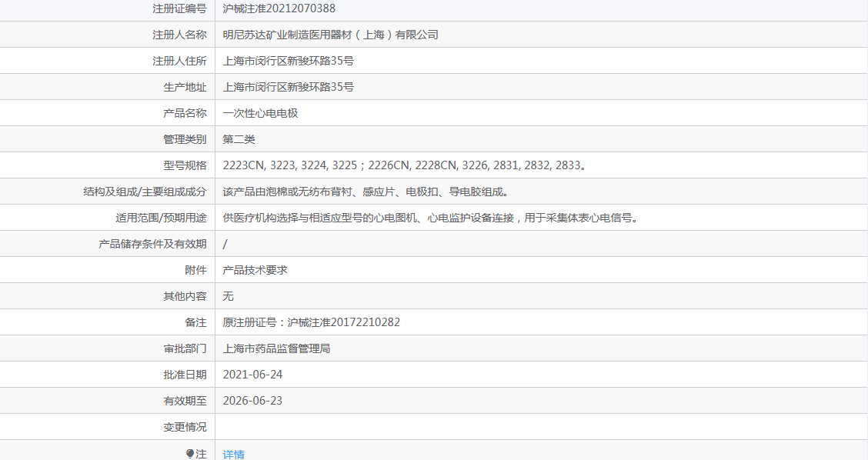Select the composition text 该产品由泡棉或无纺布背衬
The height and width of the screenshot is (460, 868).
tap(366, 192)
